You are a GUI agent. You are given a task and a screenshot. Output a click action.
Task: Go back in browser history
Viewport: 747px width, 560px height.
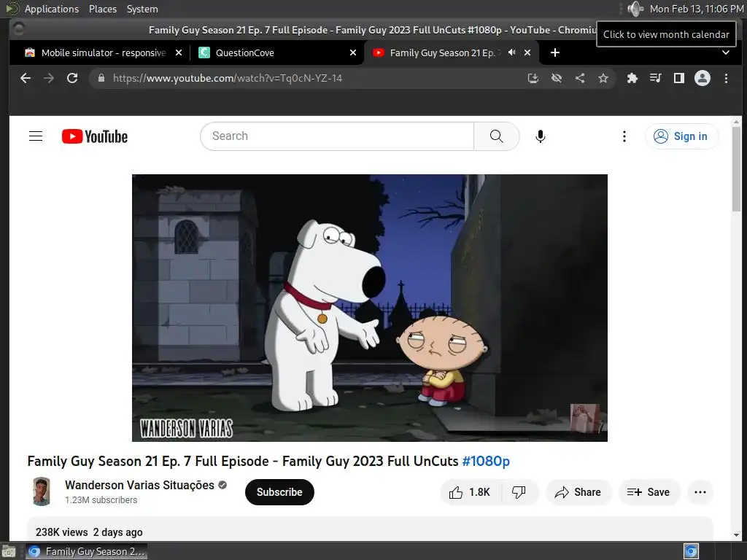26,78
